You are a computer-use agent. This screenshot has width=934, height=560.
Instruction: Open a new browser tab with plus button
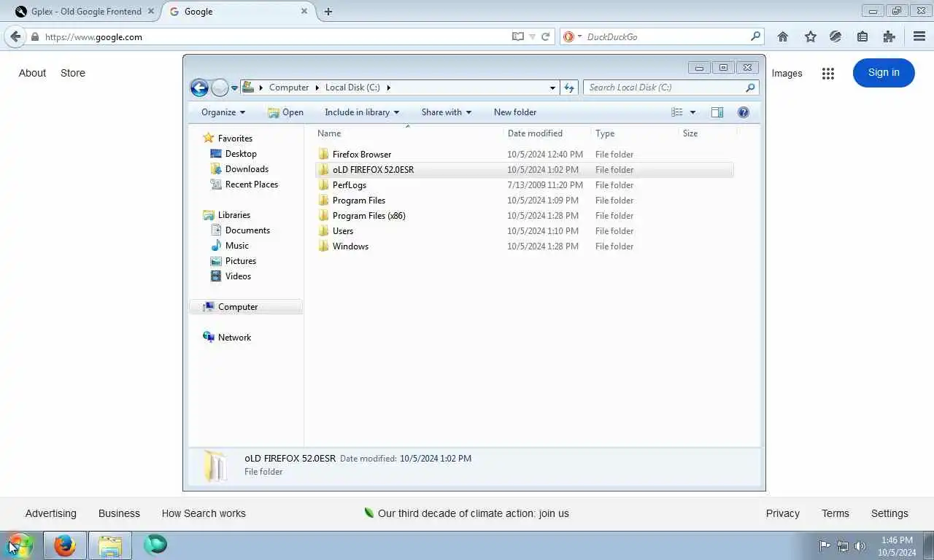[328, 12]
